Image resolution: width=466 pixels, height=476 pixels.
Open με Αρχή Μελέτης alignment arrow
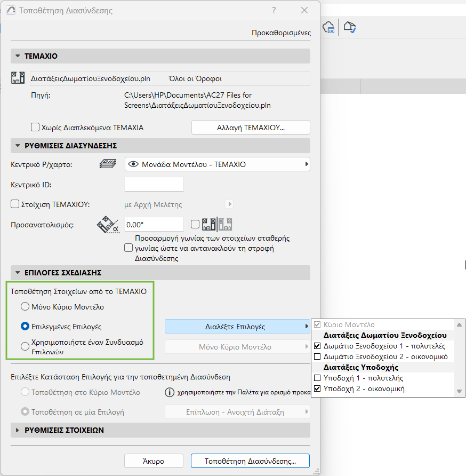230,204
